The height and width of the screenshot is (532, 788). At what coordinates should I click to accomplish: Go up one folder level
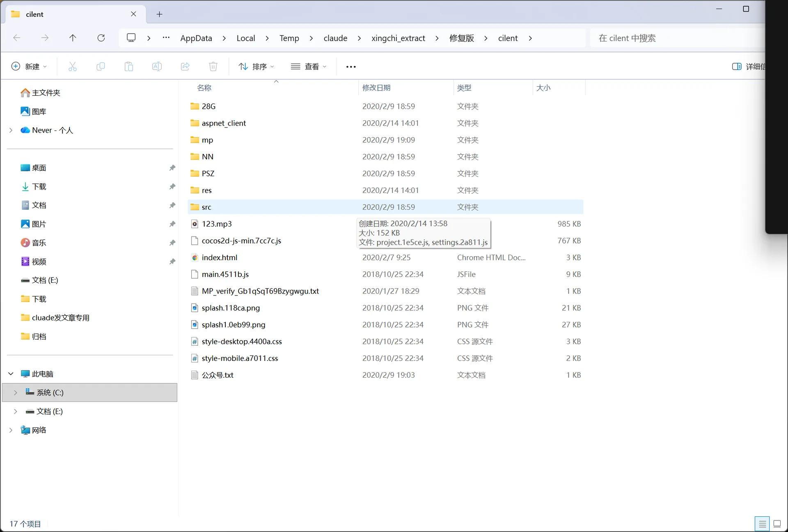pos(73,38)
